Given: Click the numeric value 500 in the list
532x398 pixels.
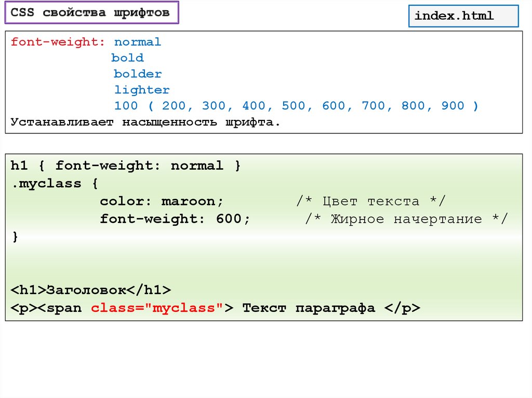Looking at the screenshot, I should tap(294, 106).
